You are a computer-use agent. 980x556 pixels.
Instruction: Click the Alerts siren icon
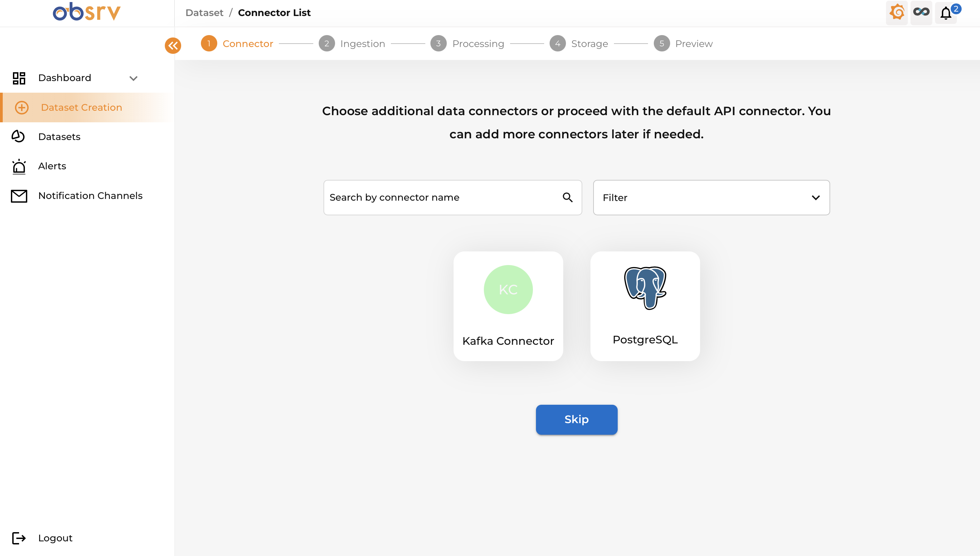pyautogui.click(x=19, y=167)
